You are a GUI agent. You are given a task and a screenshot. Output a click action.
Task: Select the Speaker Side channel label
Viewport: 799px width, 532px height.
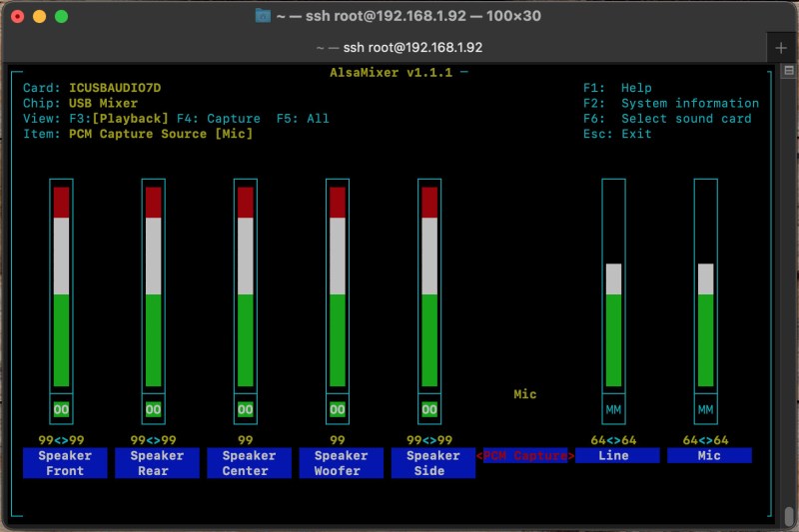tap(433, 463)
